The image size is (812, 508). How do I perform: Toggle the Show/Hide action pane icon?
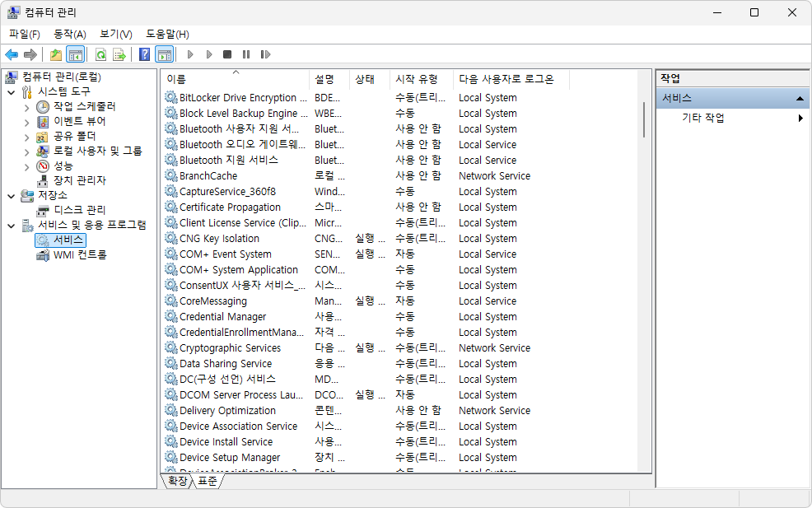click(x=164, y=54)
